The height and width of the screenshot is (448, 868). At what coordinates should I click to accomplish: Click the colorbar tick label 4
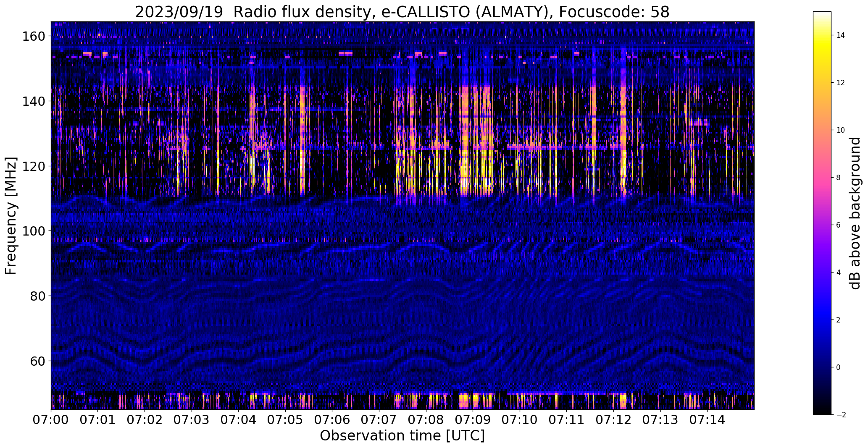pyautogui.click(x=838, y=272)
